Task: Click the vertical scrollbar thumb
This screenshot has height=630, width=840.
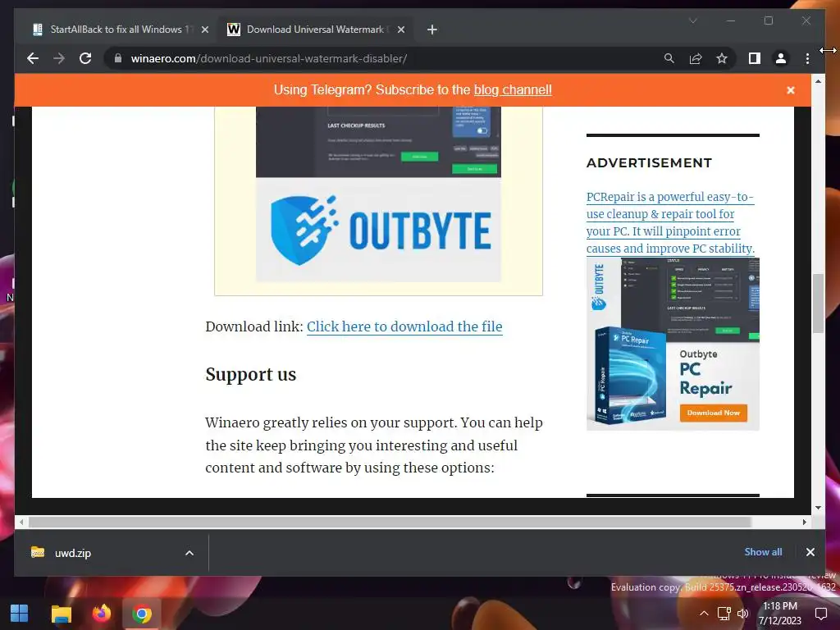Action: coord(818,303)
